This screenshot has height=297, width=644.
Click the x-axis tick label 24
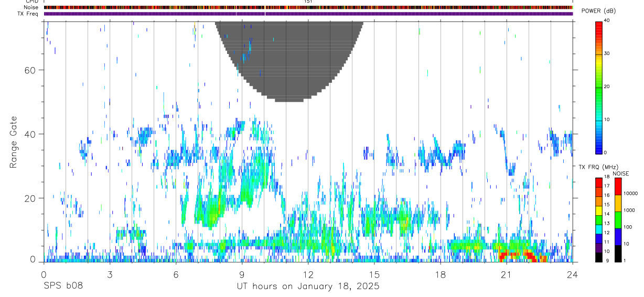coord(572,274)
